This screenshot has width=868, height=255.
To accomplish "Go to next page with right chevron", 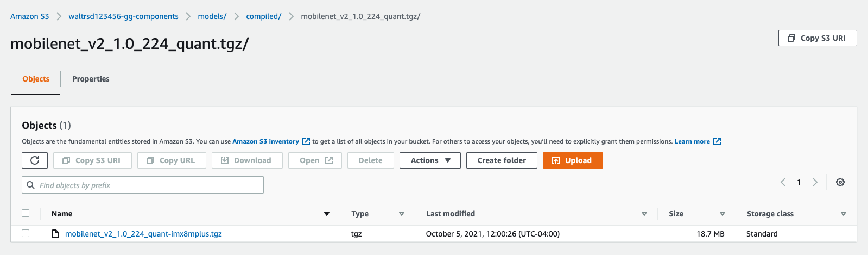I will click(x=815, y=182).
